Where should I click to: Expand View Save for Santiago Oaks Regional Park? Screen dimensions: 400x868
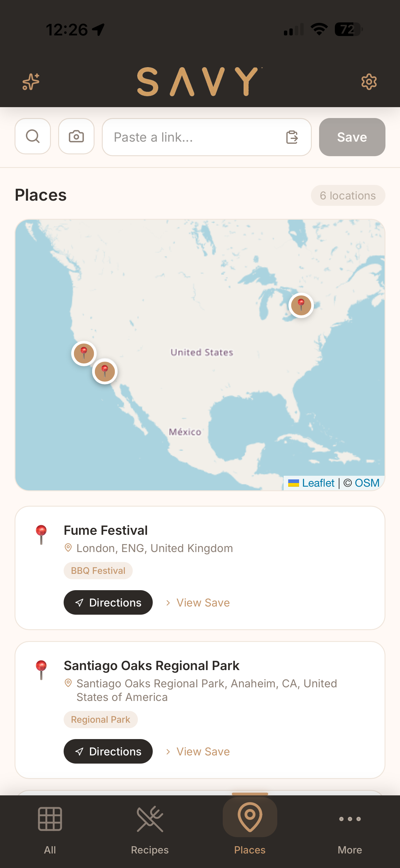coord(198,751)
